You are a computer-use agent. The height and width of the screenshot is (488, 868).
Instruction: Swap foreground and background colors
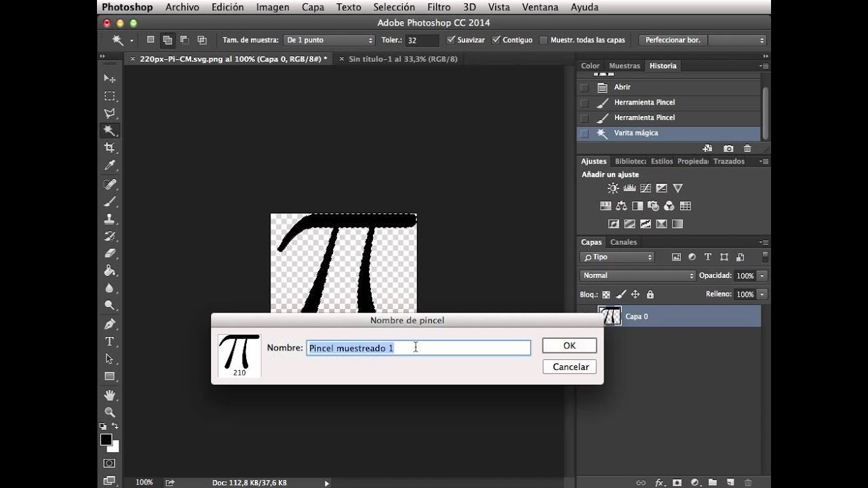pyautogui.click(x=115, y=426)
